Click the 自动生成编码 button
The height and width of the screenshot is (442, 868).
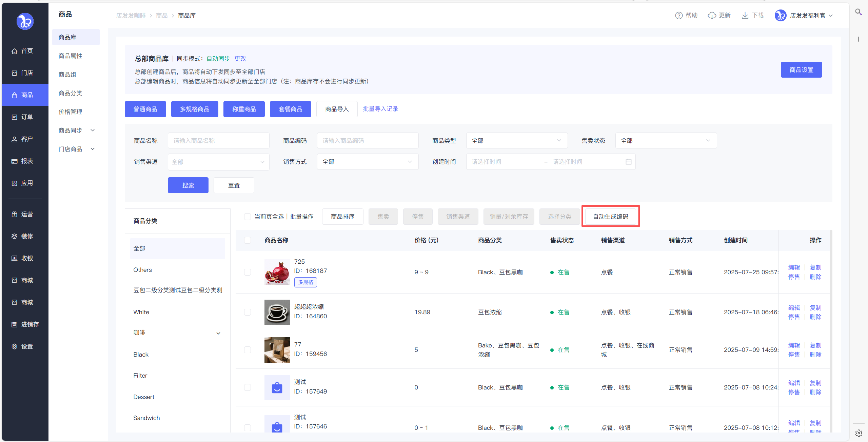[x=610, y=217]
